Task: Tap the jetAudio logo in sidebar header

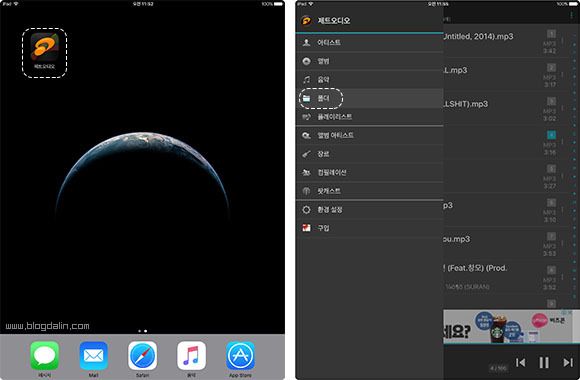Action: [306, 20]
